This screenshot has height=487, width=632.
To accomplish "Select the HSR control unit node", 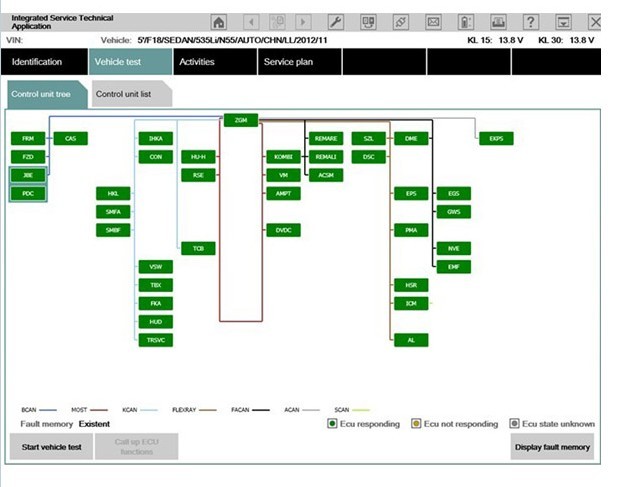I will [x=411, y=285].
